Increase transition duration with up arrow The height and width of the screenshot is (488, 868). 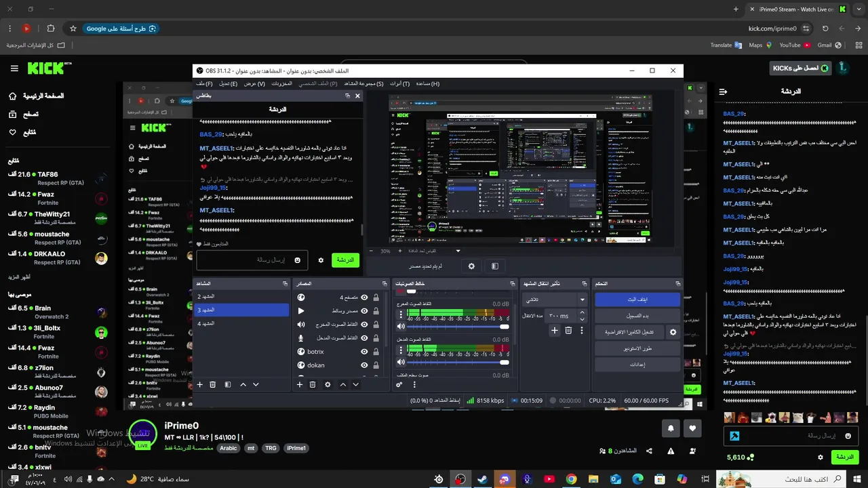click(x=582, y=313)
